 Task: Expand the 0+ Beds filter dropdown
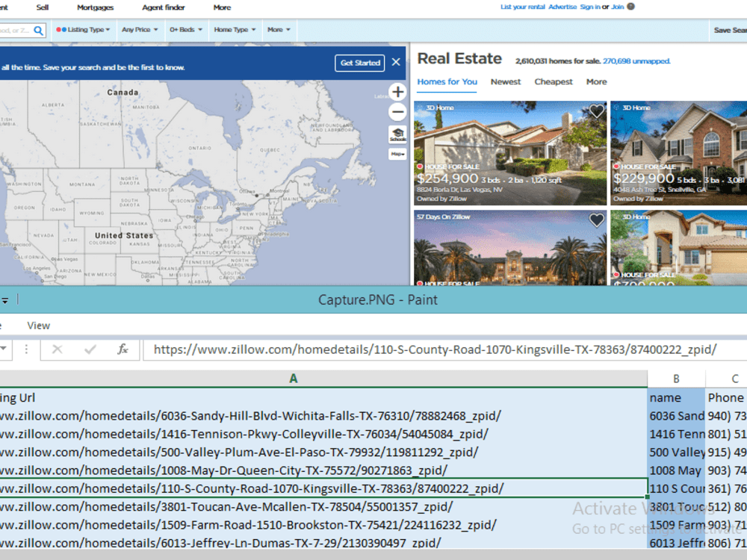coord(186,30)
